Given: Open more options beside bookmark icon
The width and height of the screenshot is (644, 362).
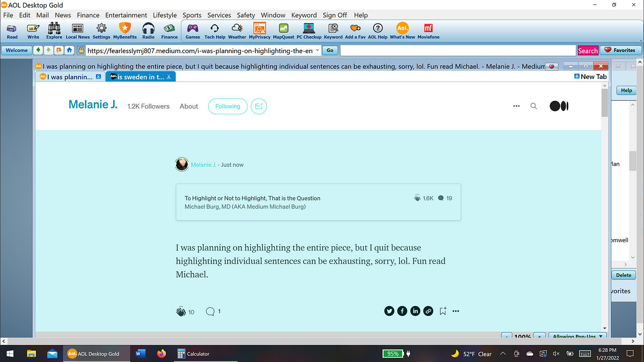Looking at the screenshot, I should click(x=456, y=311).
